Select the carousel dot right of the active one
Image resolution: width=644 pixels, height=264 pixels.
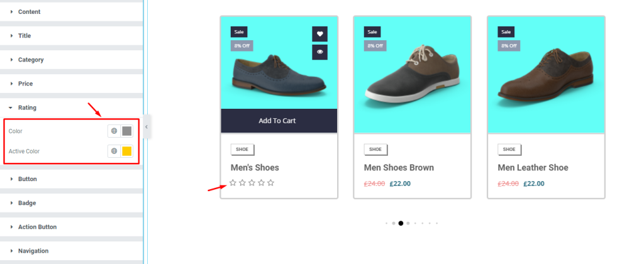(x=408, y=223)
